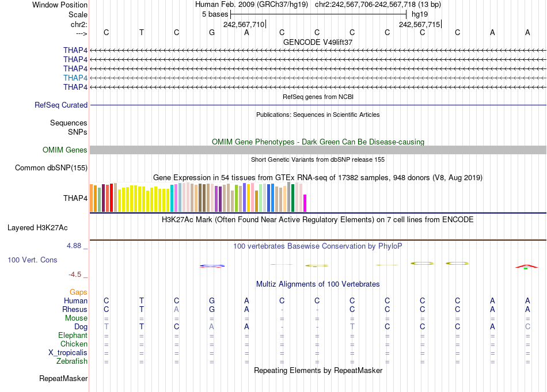Image resolution: width=547 pixels, height=392 pixels.
Task: Click the 'Window Position' label
Action: tap(60, 5)
